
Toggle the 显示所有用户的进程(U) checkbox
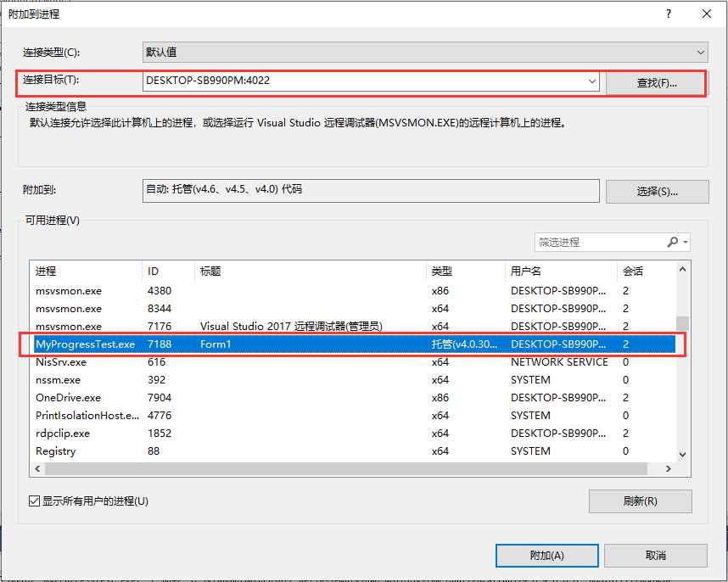tap(34, 501)
